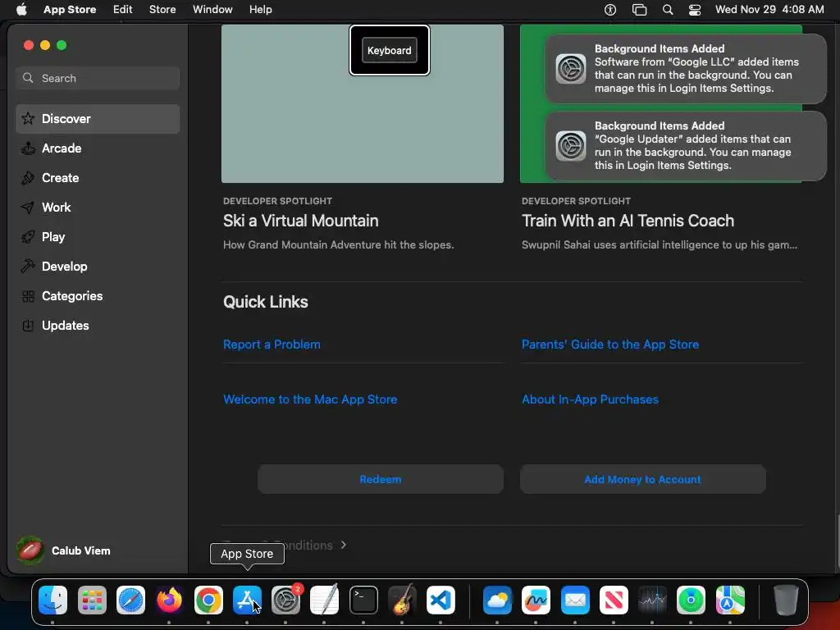
Task: Select Discover in the sidebar
Action: 98,118
